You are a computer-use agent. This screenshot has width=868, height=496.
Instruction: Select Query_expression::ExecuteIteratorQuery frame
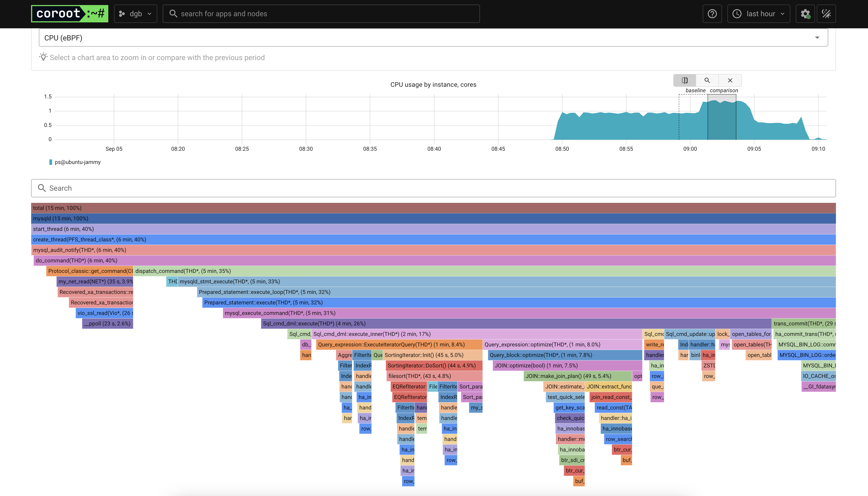(399, 345)
